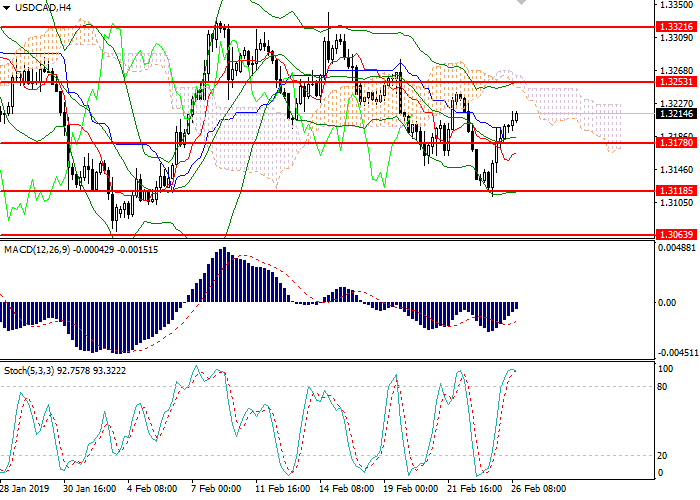Image resolution: width=700 pixels, height=500 pixels.
Task: Click the dropdown arrow beside USDCAD,H4
Action: tap(7, 7)
